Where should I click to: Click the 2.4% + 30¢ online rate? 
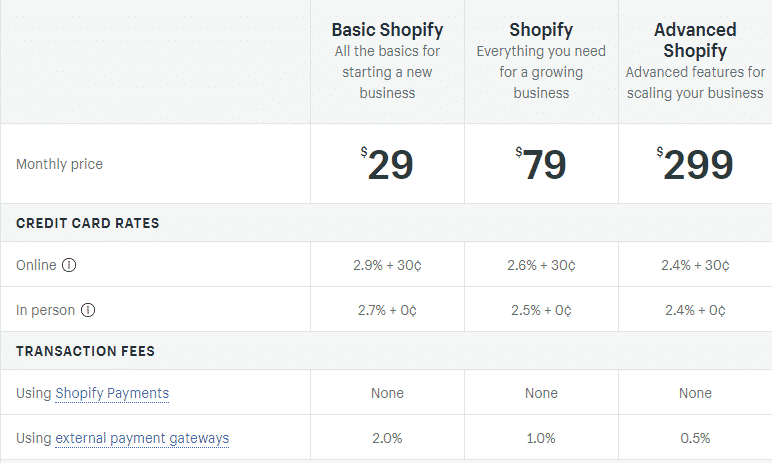[x=695, y=266]
